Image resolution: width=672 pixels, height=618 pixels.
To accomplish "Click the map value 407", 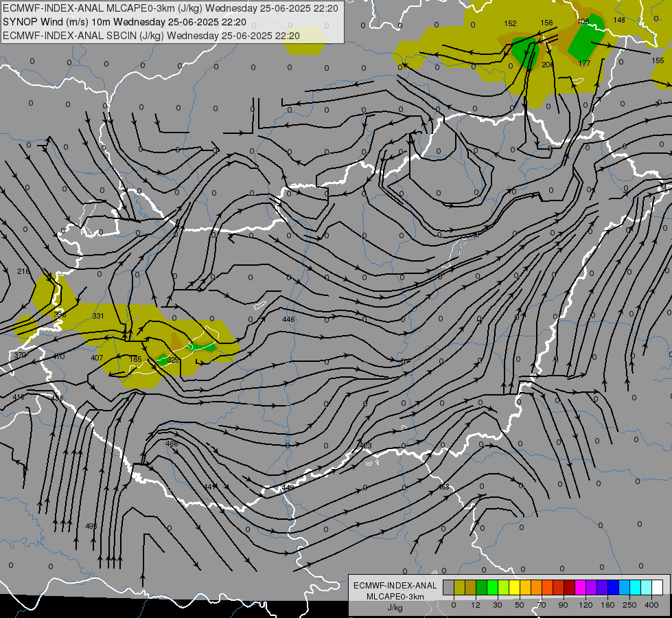I will [x=97, y=358].
